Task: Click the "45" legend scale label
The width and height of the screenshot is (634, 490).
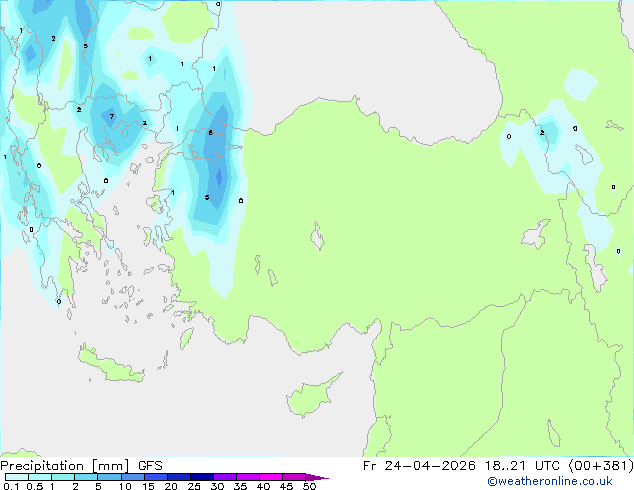Action: (286, 486)
